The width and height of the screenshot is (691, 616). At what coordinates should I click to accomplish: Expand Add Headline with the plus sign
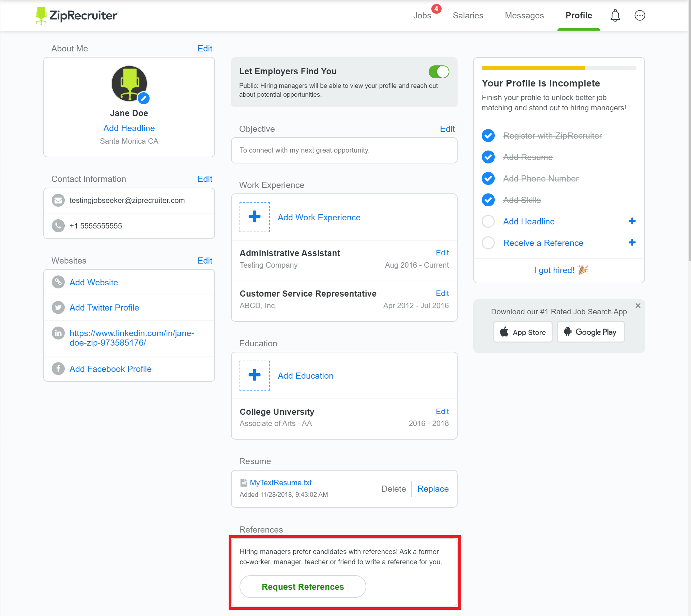coord(632,221)
